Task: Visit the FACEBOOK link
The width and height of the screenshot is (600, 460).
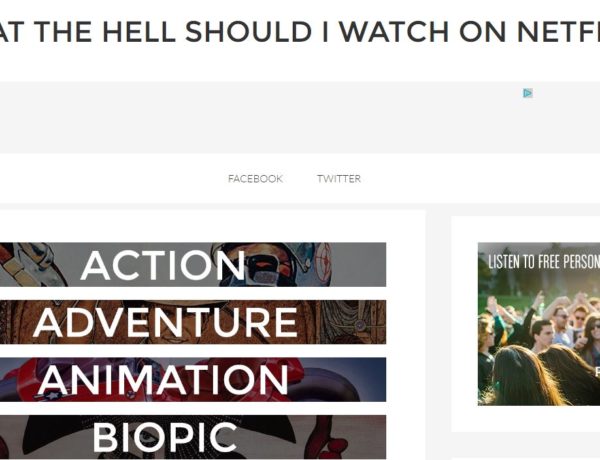Action: click(x=255, y=179)
